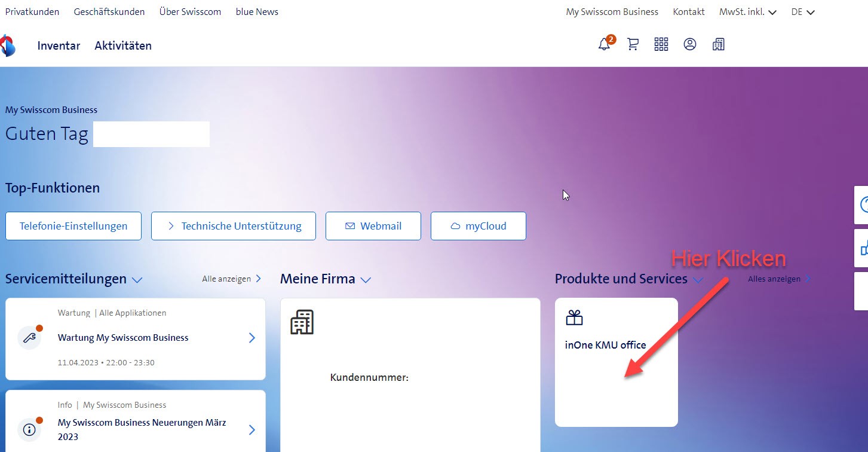Click the user profile icon
This screenshot has width=868, height=452.
[x=690, y=45]
